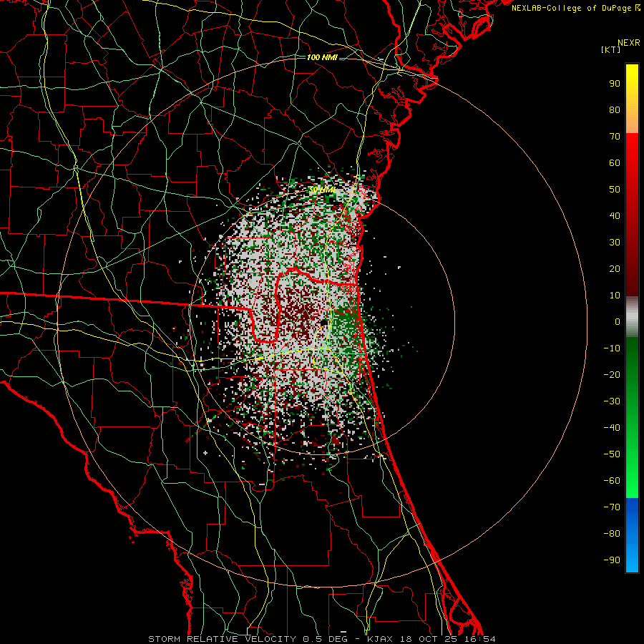
Task: Click the Storm Relative Velocity caption at bottom
Action: [321, 639]
